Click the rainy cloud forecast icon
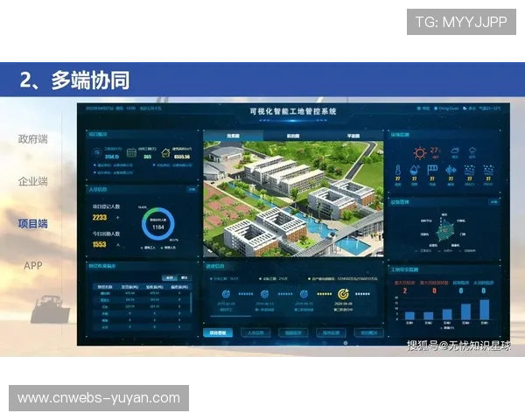Viewport: 525px width, 420px height. (472, 150)
